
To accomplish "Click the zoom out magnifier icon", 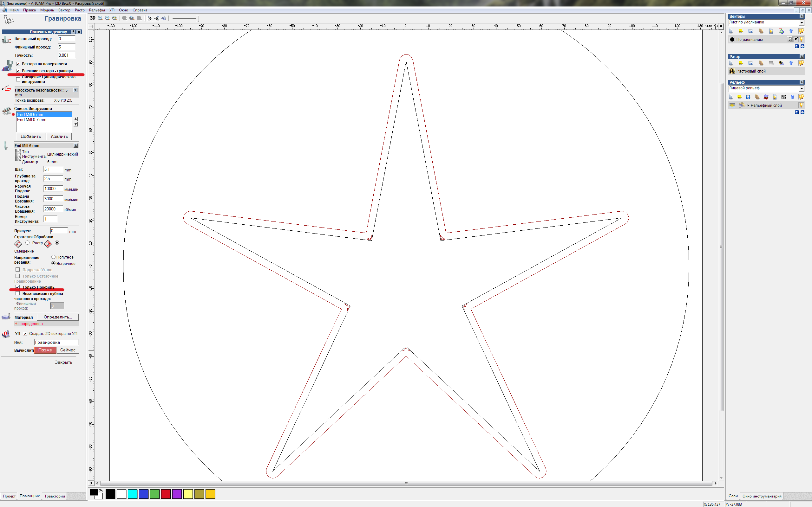I will click(108, 18).
